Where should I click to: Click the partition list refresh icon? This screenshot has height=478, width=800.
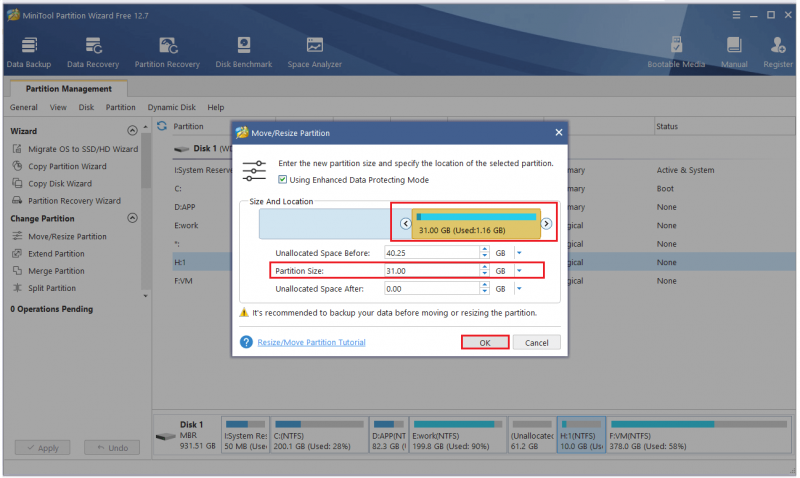coord(162,126)
